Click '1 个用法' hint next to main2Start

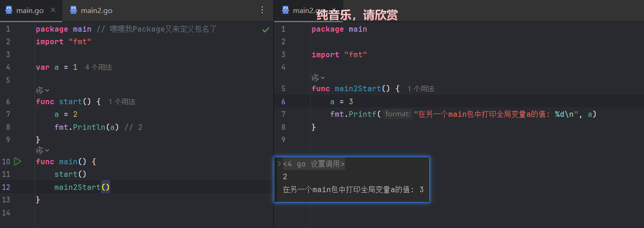(x=421, y=89)
